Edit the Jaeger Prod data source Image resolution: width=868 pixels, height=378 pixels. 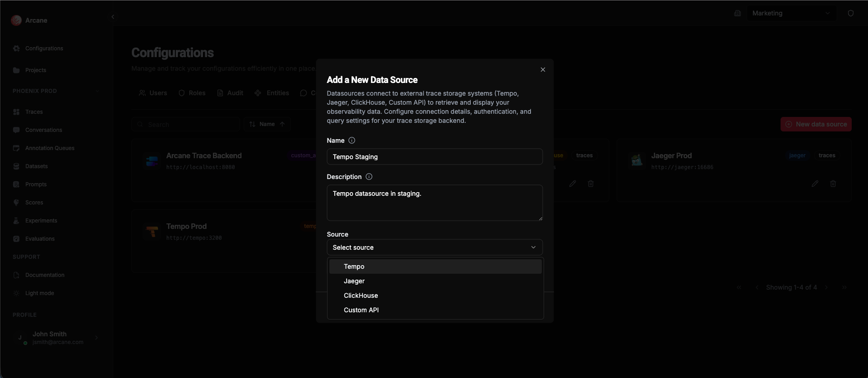(815, 184)
